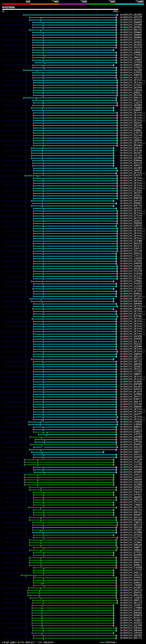
Task: Click the UniRef100_B9GX10 hit label
Action: pyautogui.click(x=131, y=98)
